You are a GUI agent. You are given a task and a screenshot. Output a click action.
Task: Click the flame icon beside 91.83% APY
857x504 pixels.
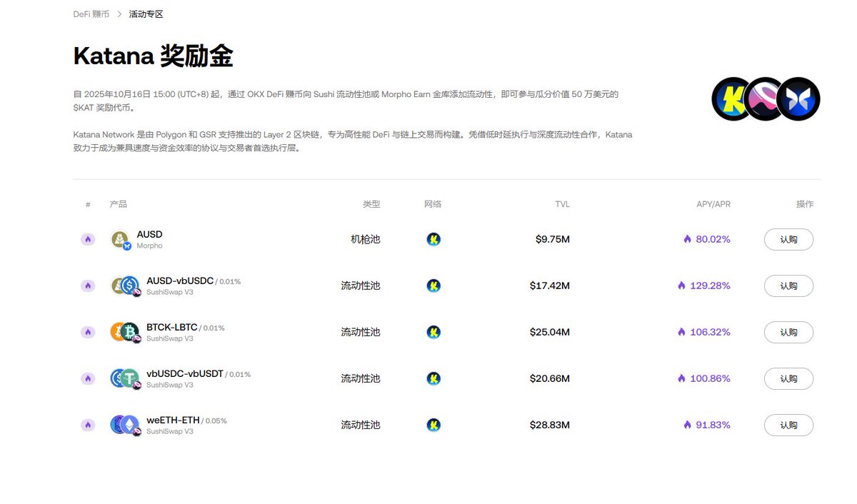(687, 425)
